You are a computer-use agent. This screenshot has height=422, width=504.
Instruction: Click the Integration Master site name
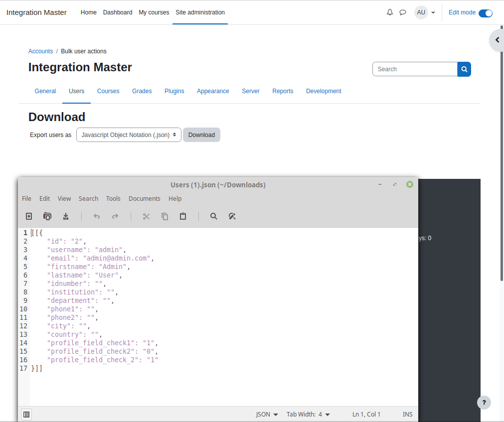pos(36,12)
